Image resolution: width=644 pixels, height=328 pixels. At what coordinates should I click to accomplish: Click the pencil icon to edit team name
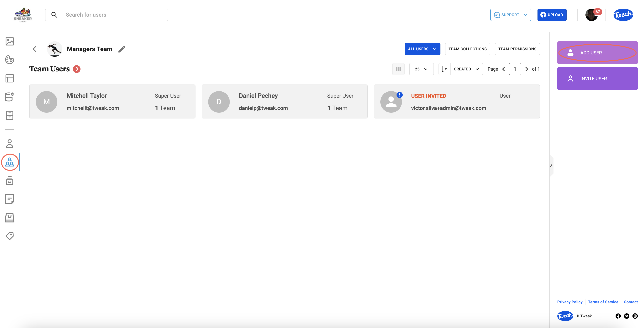(122, 49)
